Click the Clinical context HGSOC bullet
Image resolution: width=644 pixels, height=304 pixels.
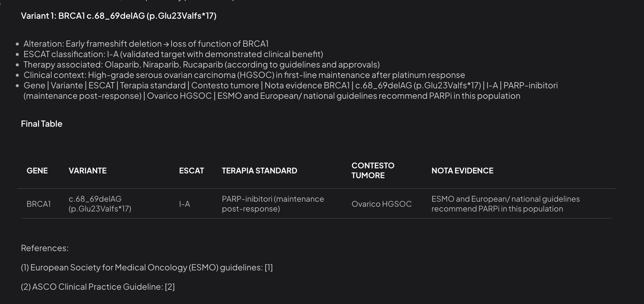244,75
